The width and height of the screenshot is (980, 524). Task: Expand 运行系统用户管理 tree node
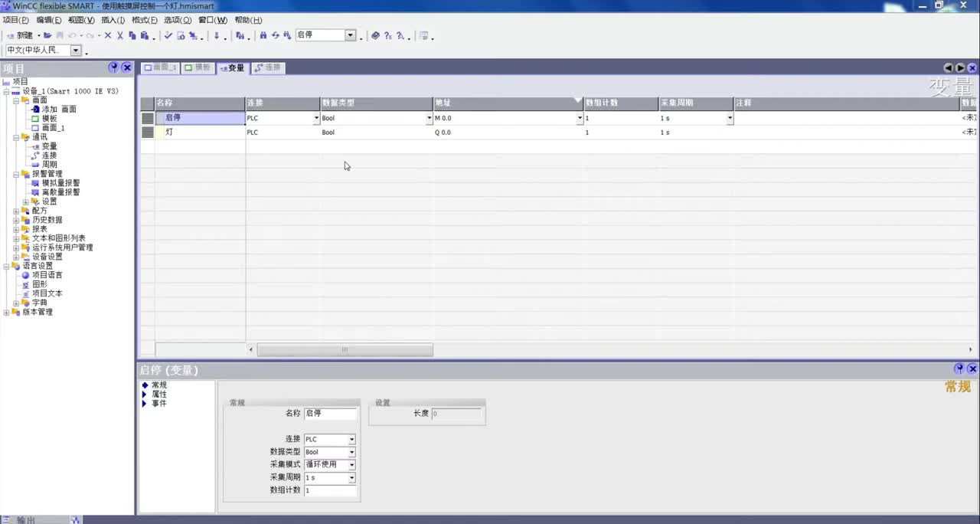[x=16, y=247]
